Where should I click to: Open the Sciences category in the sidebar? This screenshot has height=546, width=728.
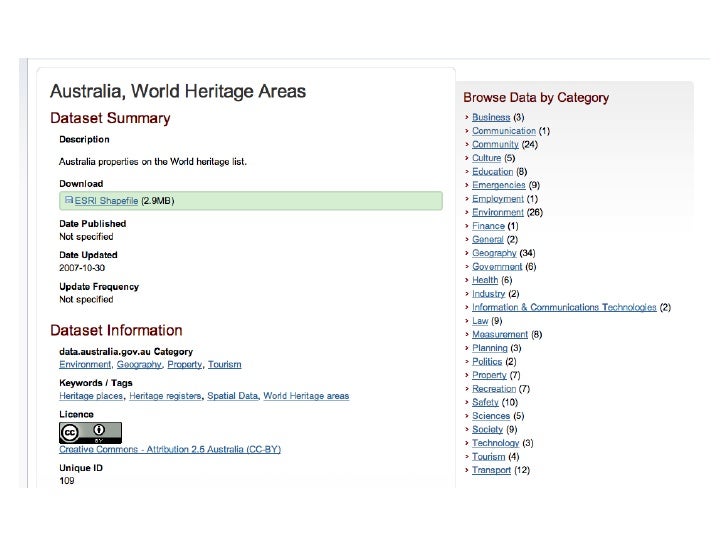coord(490,415)
